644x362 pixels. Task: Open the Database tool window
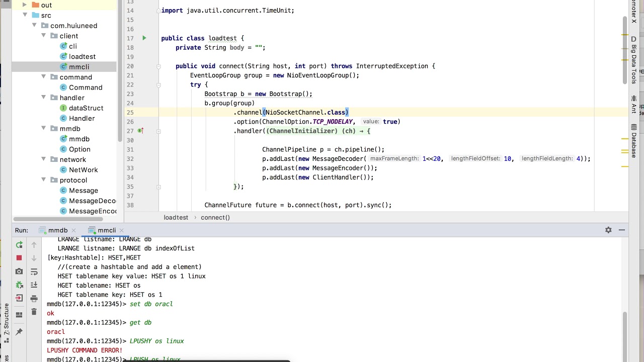coord(634,140)
